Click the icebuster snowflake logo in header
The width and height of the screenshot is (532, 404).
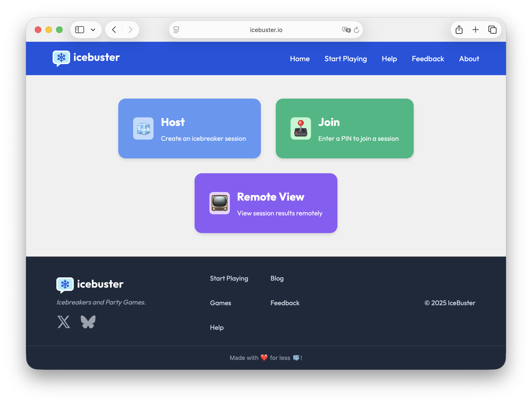61,58
